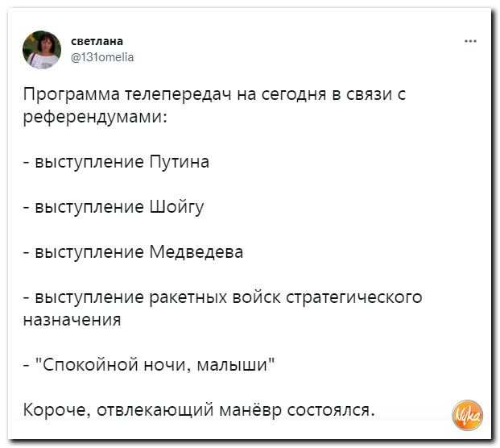Image resolution: width=500 pixels, height=448 pixels.
Task: Click the name Шойгу
Action: point(176,207)
